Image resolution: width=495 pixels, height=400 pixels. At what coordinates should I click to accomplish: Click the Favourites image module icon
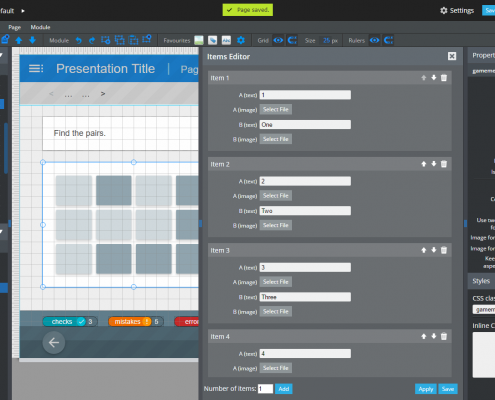[199, 40]
